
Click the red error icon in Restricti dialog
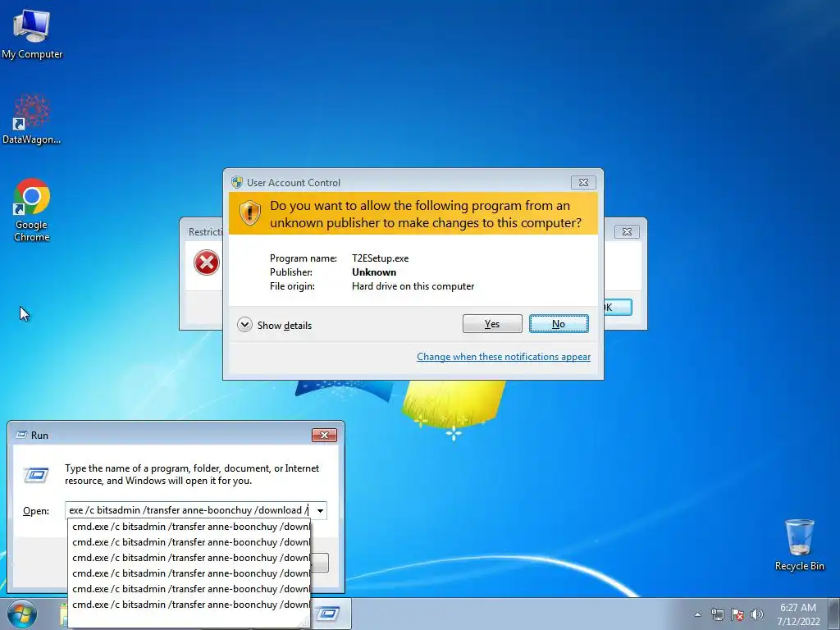[206, 262]
